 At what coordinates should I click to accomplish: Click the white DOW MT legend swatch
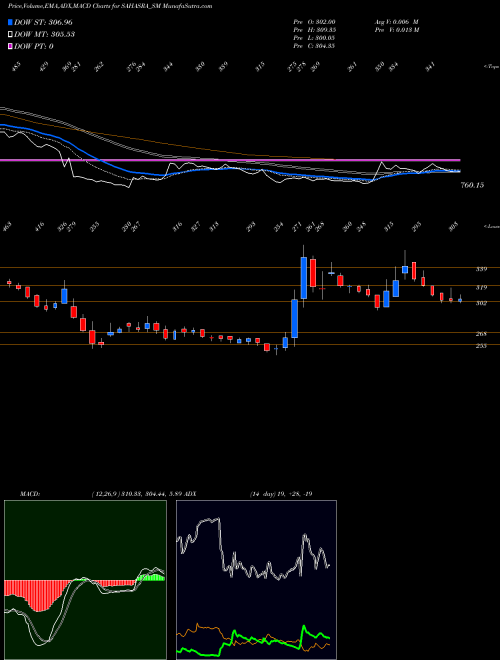[11, 35]
